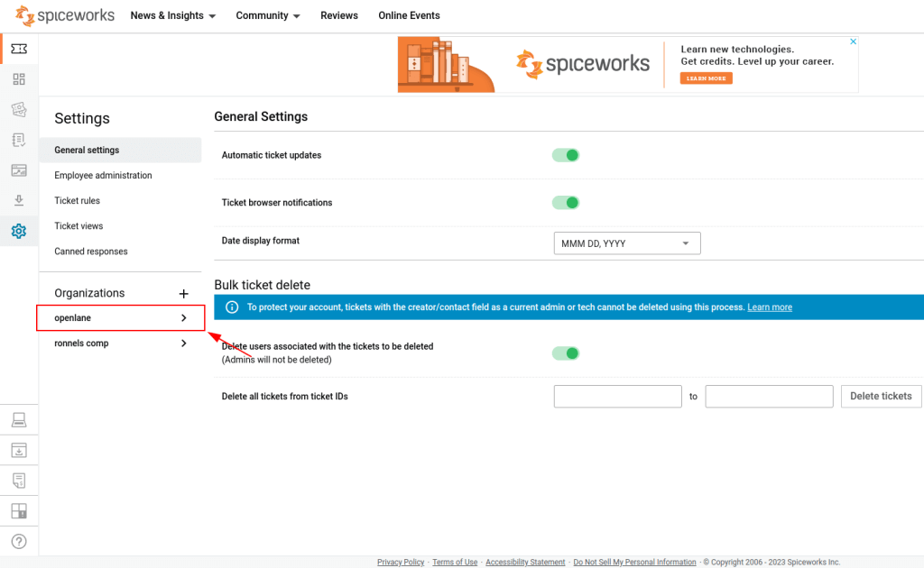The width and height of the screenshot is (924, 568).
Task: Open the reports analytics icon
Action: [x=19, y=169]
